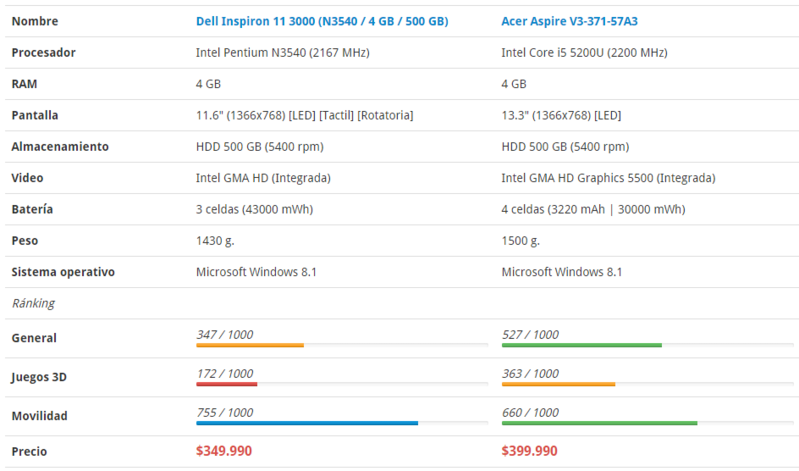Click Acer's 'Microsoft Windows 8.1' cell
This screenshot has height=471, width=799.
click(562, 272)
